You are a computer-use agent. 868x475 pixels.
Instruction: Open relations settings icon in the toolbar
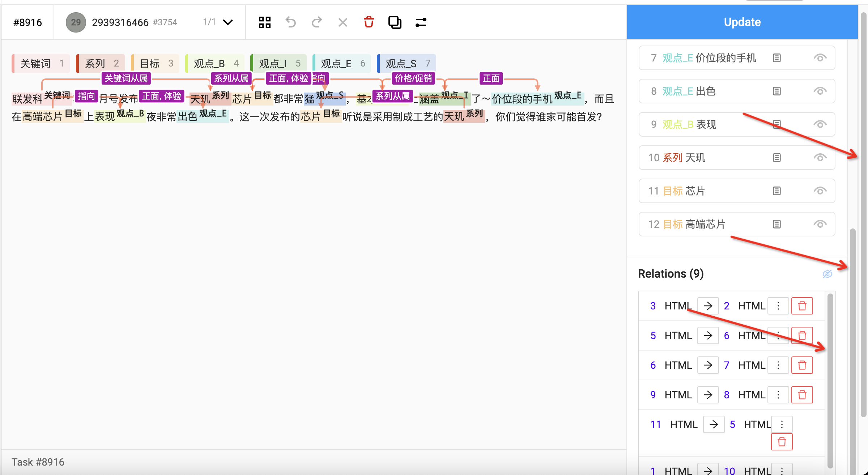421,22
